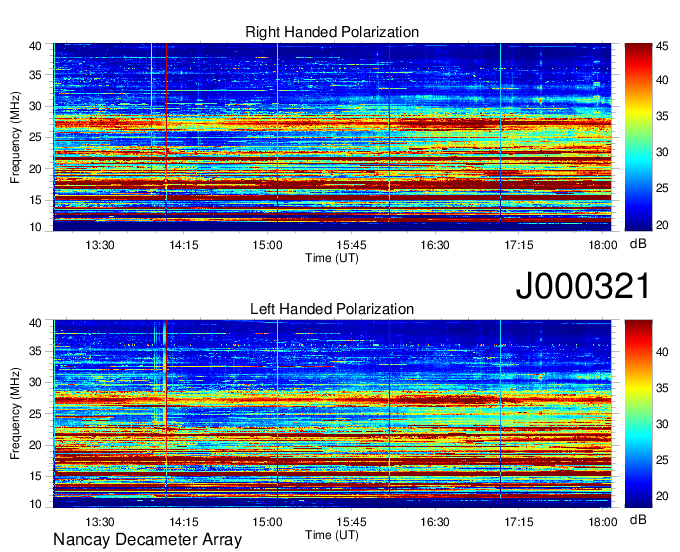
Task: Click the right-handed plot's dB colorbar
Action: click(x=638, y=137)
